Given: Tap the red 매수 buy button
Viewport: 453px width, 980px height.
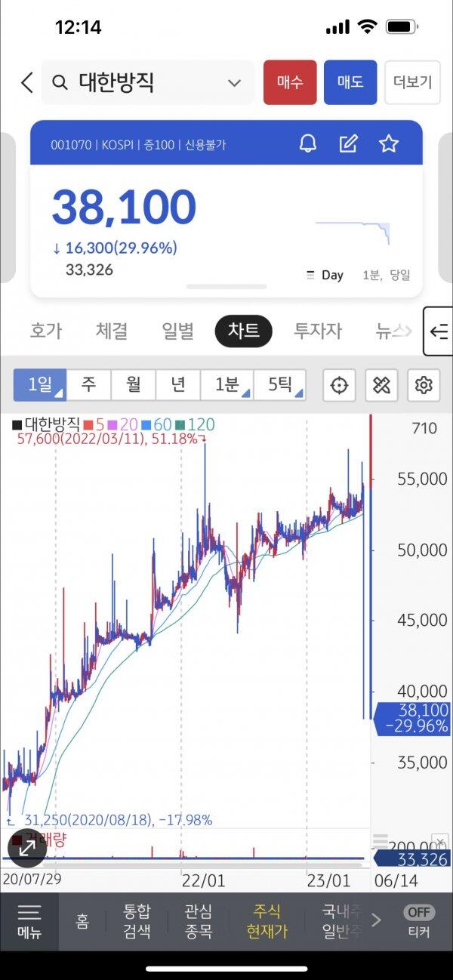Looking at the screenshot, I should coord(290,82).
